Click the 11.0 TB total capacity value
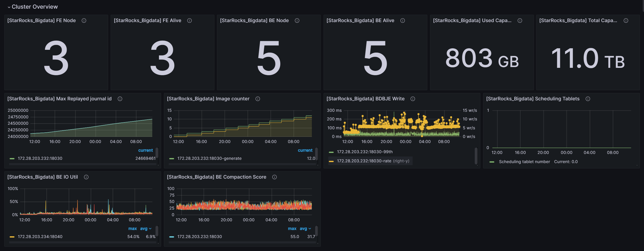Image resolution: width=644 pixels, height=251 pixels. [x=588, y=58]
